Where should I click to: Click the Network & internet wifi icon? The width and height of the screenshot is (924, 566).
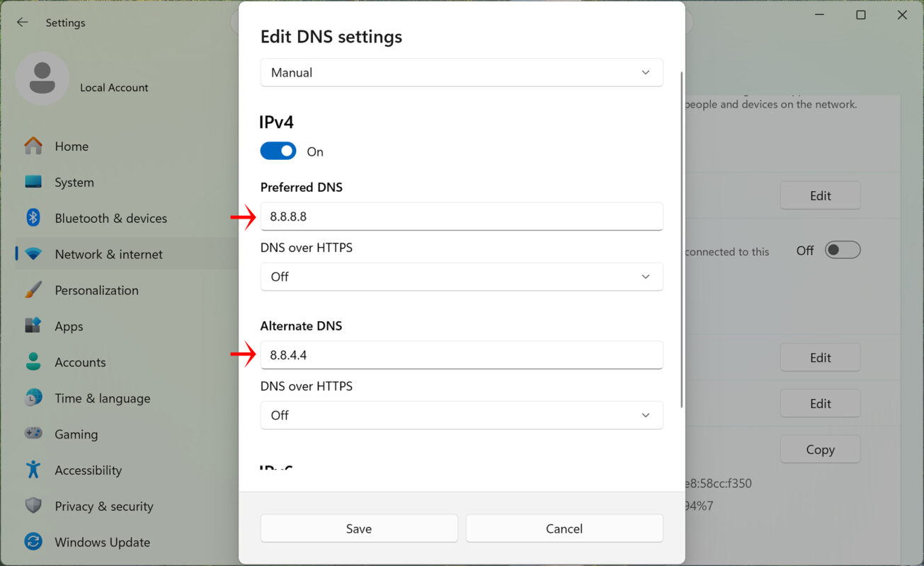tap(33, 254)
